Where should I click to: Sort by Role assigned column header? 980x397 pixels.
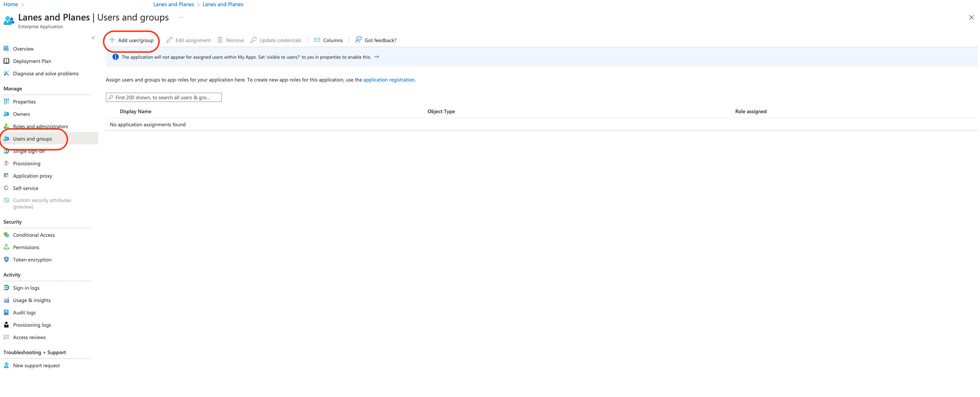tap(751, 111)
